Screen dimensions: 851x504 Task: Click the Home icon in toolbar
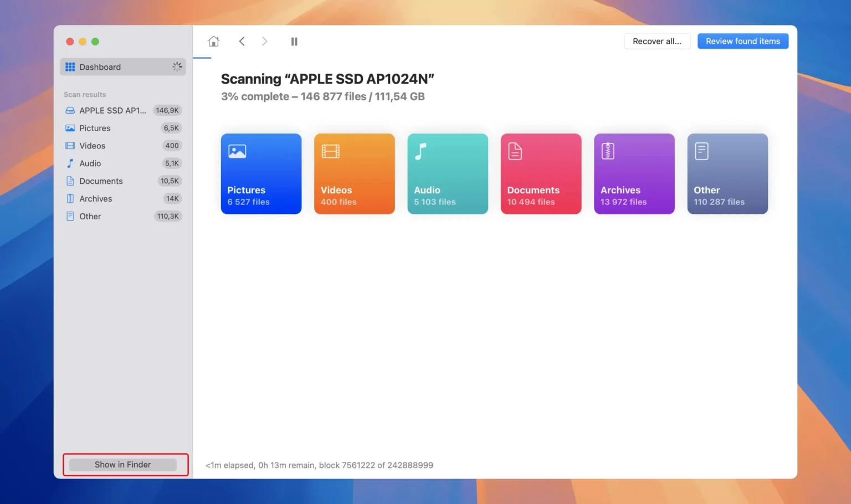[213, 42]
